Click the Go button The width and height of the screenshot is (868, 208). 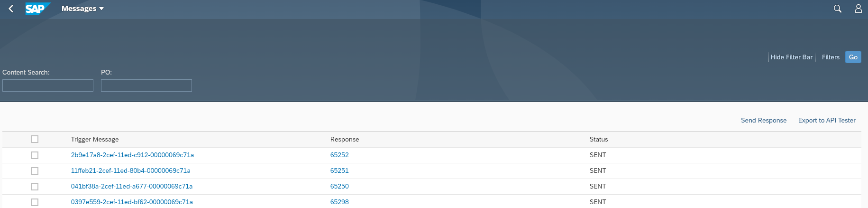coord(853,57)
